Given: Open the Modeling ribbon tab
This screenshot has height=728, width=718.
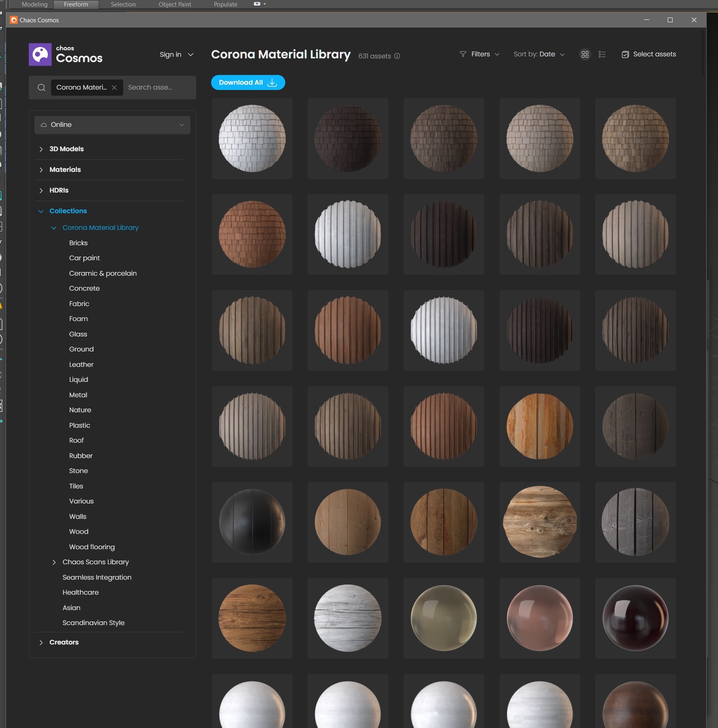Looking at the screenshot, I should (34, 4).
